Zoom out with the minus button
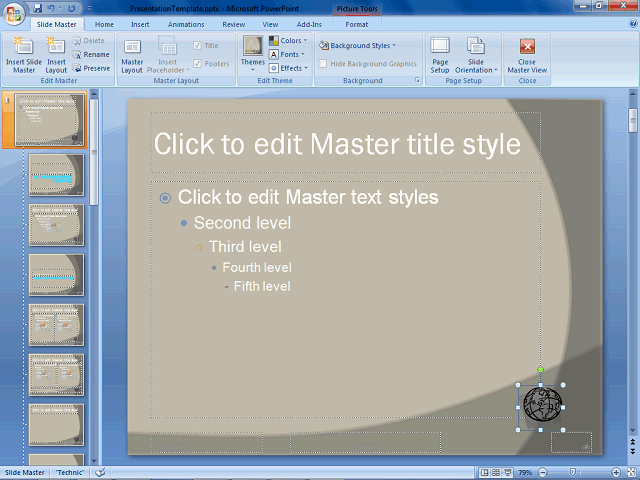 click(x=542, y=473)
